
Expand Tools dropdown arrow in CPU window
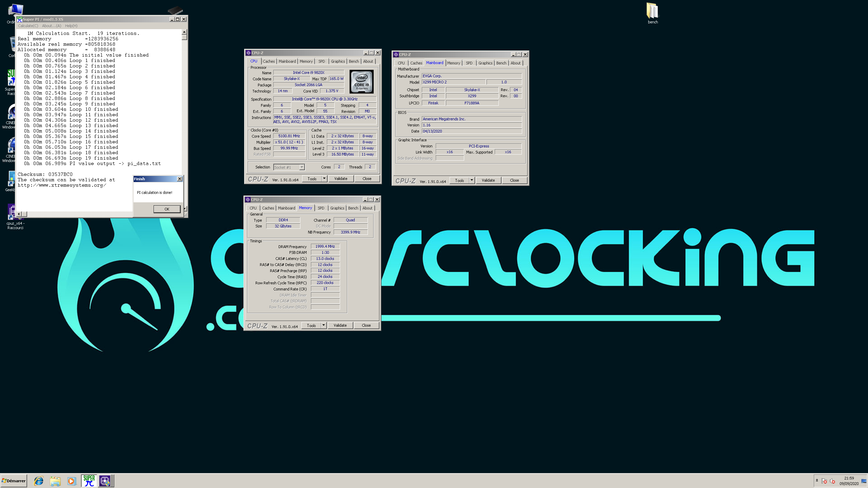coord(324,179)
